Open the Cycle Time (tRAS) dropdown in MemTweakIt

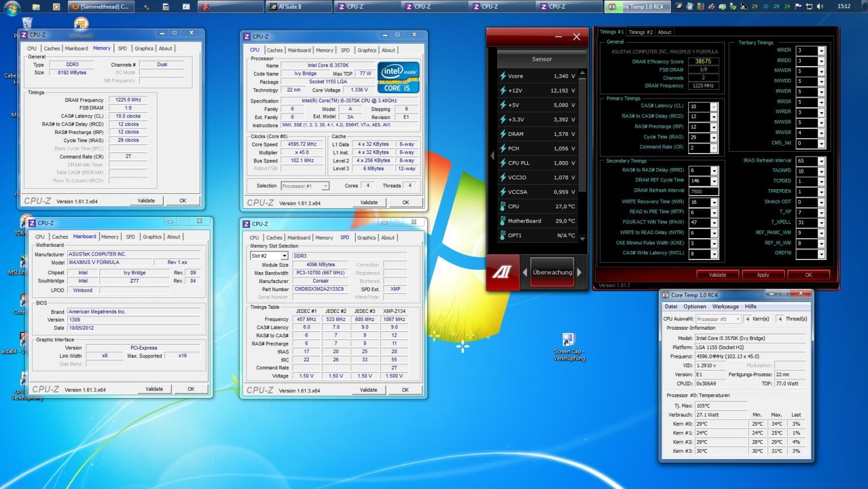coord(714,137)
